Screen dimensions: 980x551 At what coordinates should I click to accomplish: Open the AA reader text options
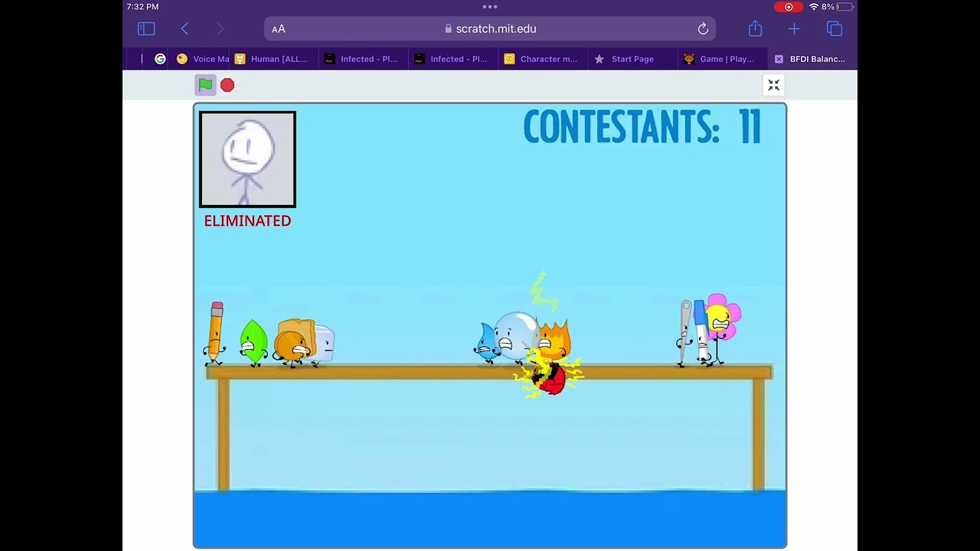click(x=279, y=29)
